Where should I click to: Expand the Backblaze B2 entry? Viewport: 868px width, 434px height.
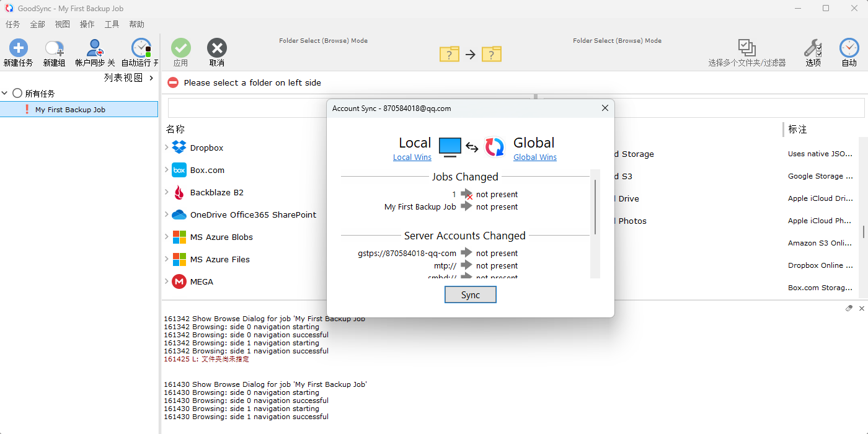(x=167, y=192)
